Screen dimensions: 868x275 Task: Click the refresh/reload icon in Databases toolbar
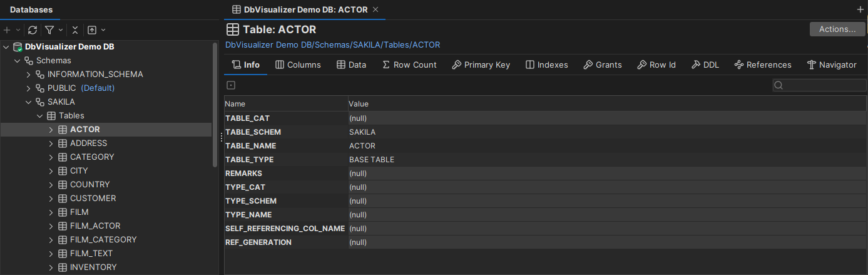click(x=33, y=30)
